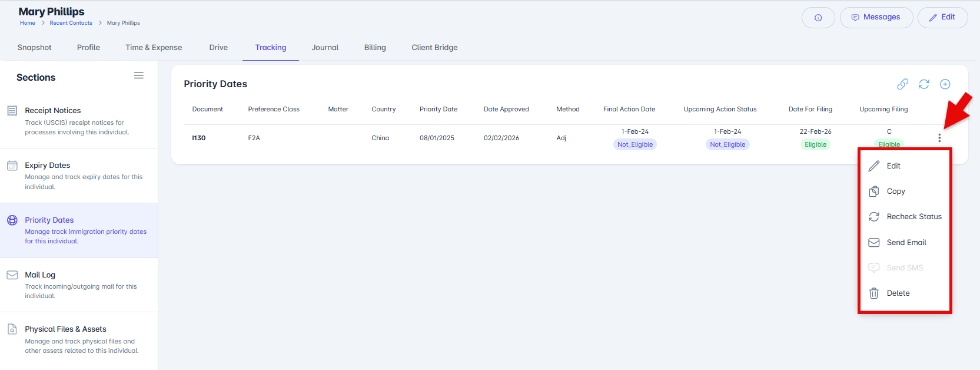Select Send Email in context menu
This screenshot has height=370, width=980.
tap(905, 243)
